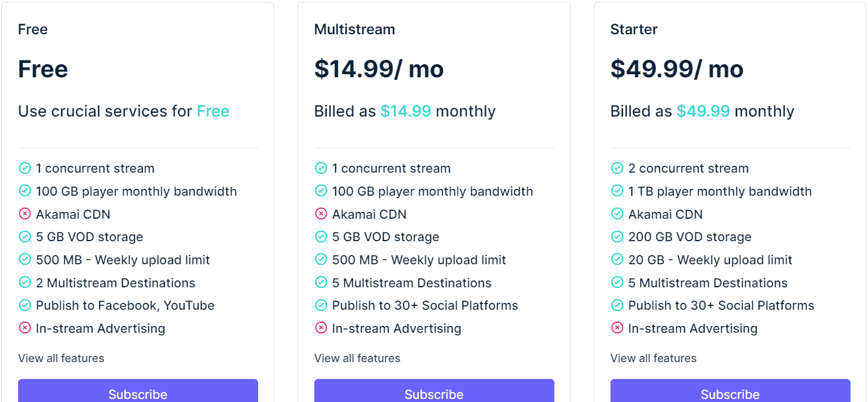Subscribe to the Starter plan
The width and height of the screenshot is (868, 402).
pyautogui.click(x=730, y=394)
